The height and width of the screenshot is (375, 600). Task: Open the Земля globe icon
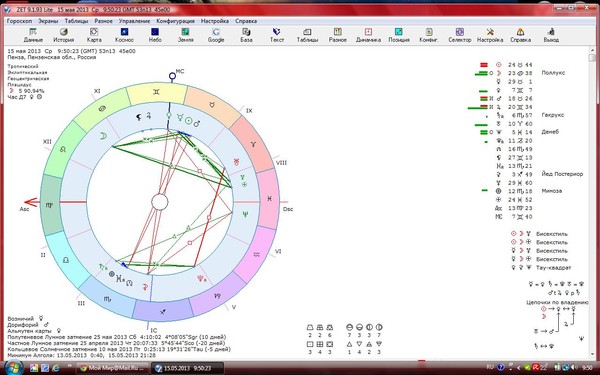[185, 35]
